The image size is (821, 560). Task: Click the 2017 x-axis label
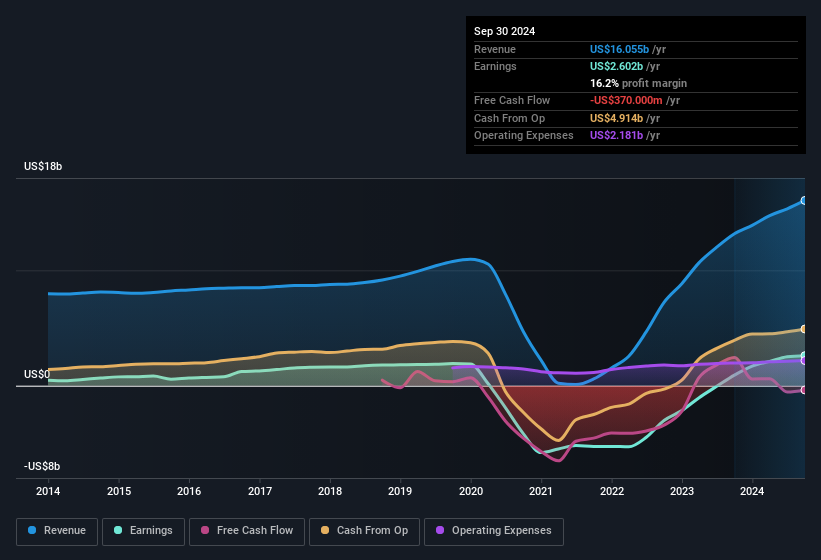(x=260, y=491)
